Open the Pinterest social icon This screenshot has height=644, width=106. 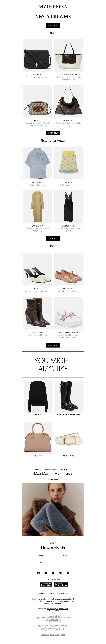pos(39,573)
